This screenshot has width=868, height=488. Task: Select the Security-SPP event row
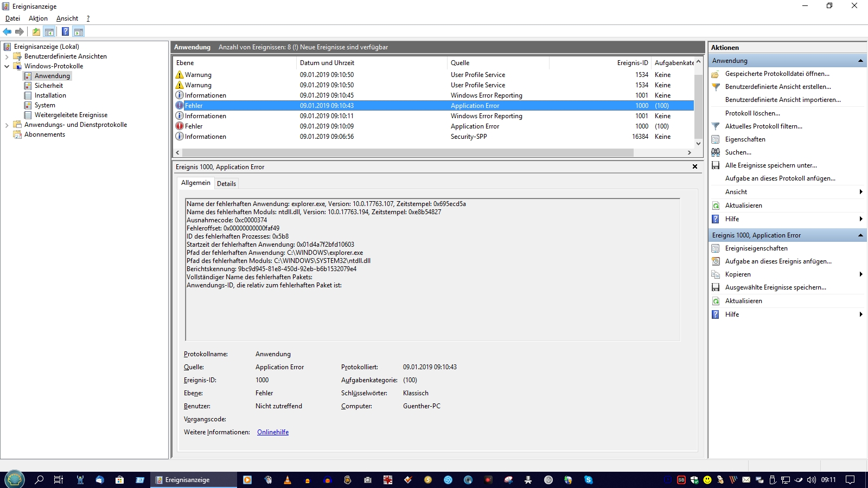click(433, 137)
